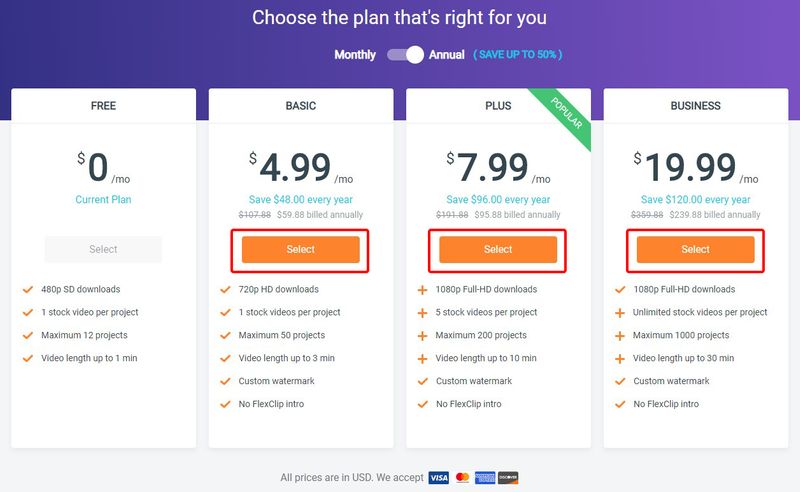
Task: Select the Business plan orange button
Action: [x=695, y=250]
